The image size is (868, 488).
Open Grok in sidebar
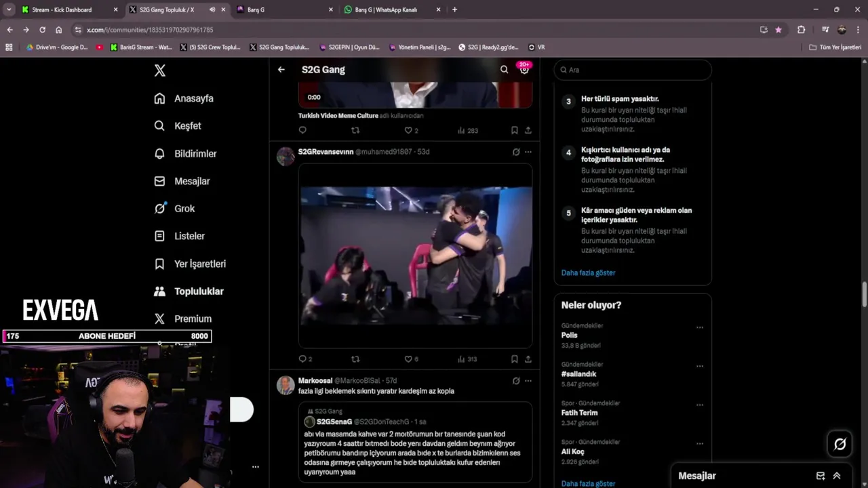[174, 209]
